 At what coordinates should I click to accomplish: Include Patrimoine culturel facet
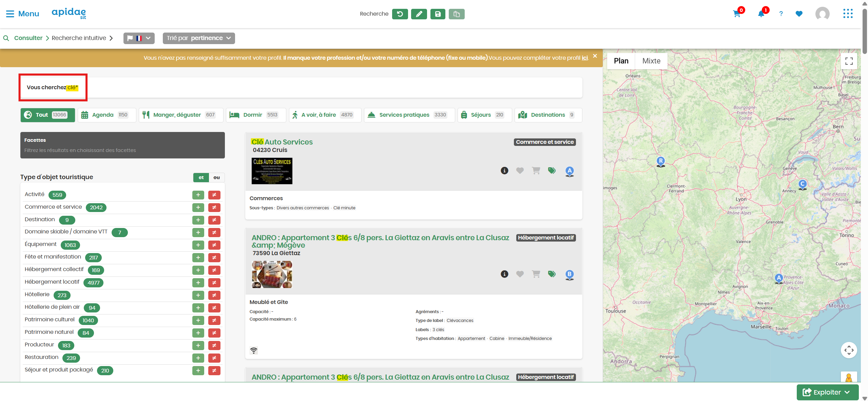pos(198,320)
